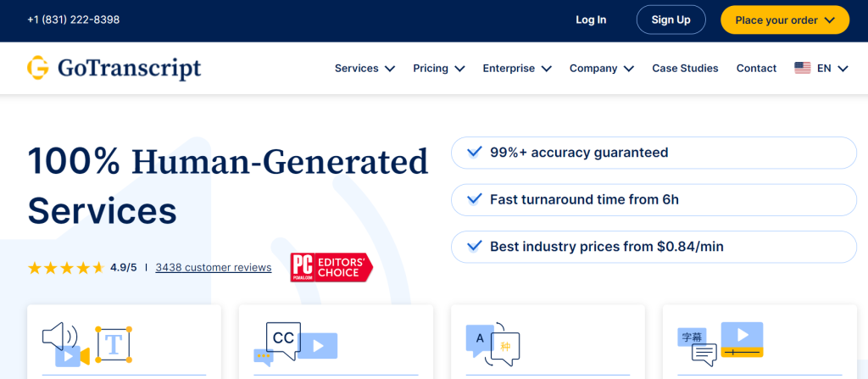
Task: Click the yellow Place your order button
Action: pyautogui.click(x=785, y=20)
